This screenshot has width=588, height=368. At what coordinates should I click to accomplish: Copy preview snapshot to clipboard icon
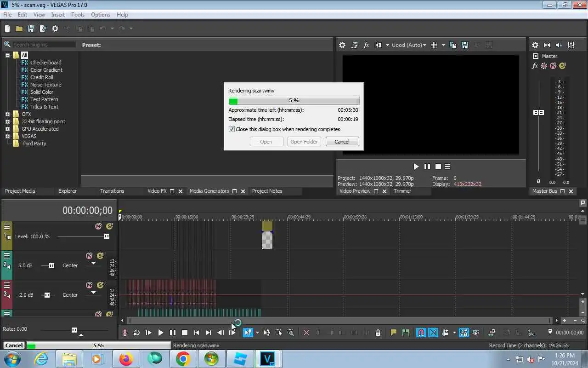point(453,45)
